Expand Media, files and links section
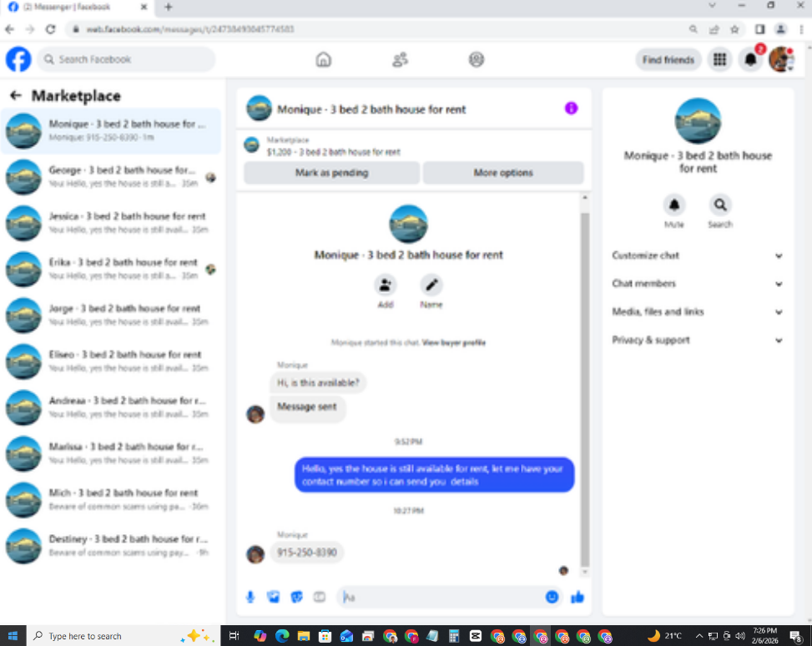The width and height of the screenshot is (812, 646). pos(697,312)
